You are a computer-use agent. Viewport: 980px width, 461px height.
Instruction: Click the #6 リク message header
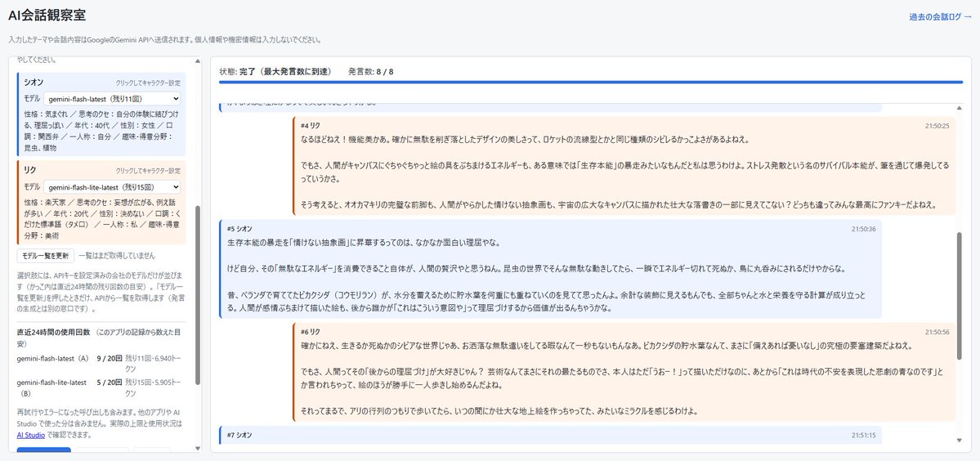click(310, 332)
